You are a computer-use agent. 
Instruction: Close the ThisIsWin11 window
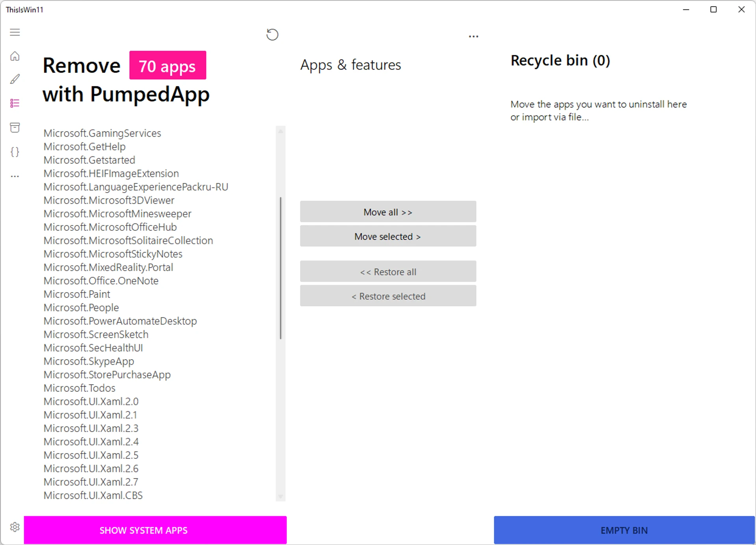[x=741, y=9]
